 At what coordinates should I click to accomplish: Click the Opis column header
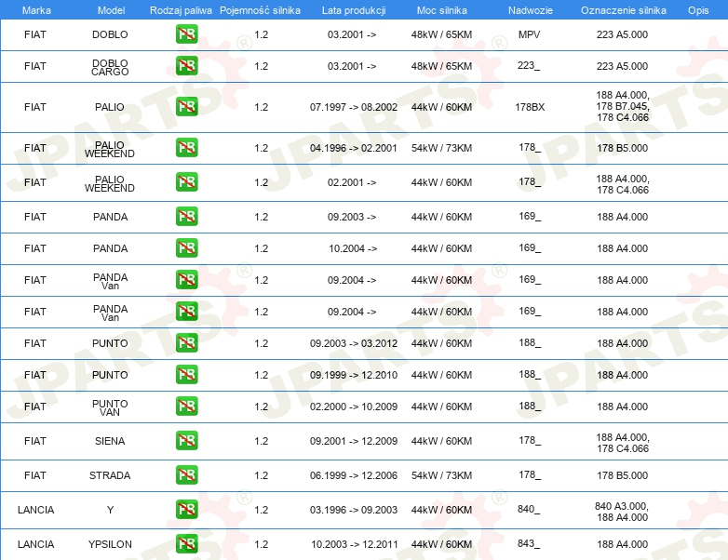[x=698, y=10]
